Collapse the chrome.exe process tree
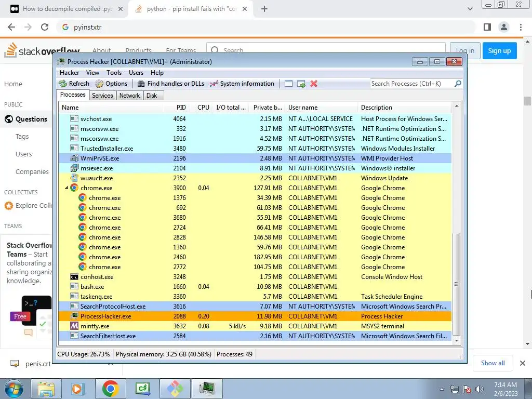532x399 pixels. coord(66,188)
